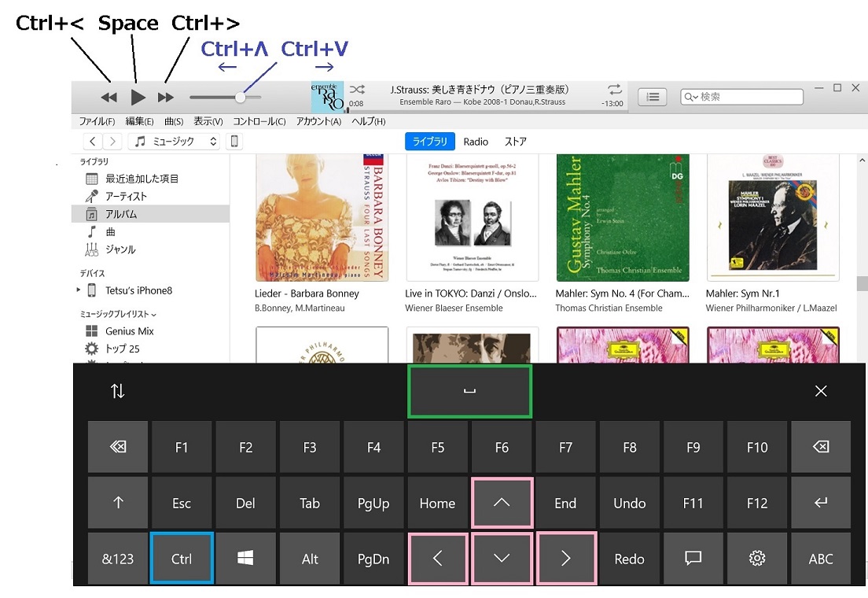This screenshot has height=598, width=868.
Task: Go forward with the right chevron
Action: click(x=112, y=142)
